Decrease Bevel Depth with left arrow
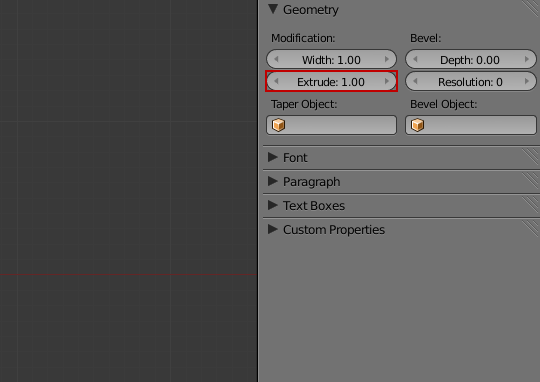Screen dimensions: 540x382 tap(415, 59)
